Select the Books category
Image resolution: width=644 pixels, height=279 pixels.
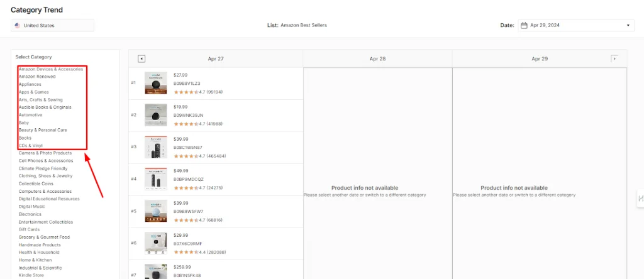pyautogui.click(x=25, y=138)
